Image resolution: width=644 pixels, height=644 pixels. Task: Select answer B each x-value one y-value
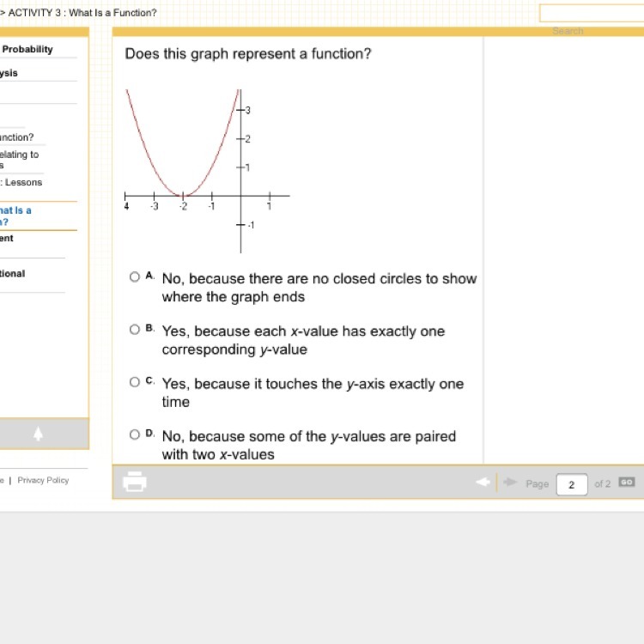click(x=134, y=330)
